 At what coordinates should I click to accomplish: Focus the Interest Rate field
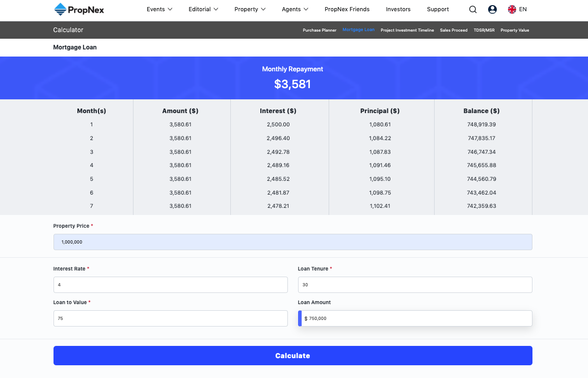coord(170,285)
